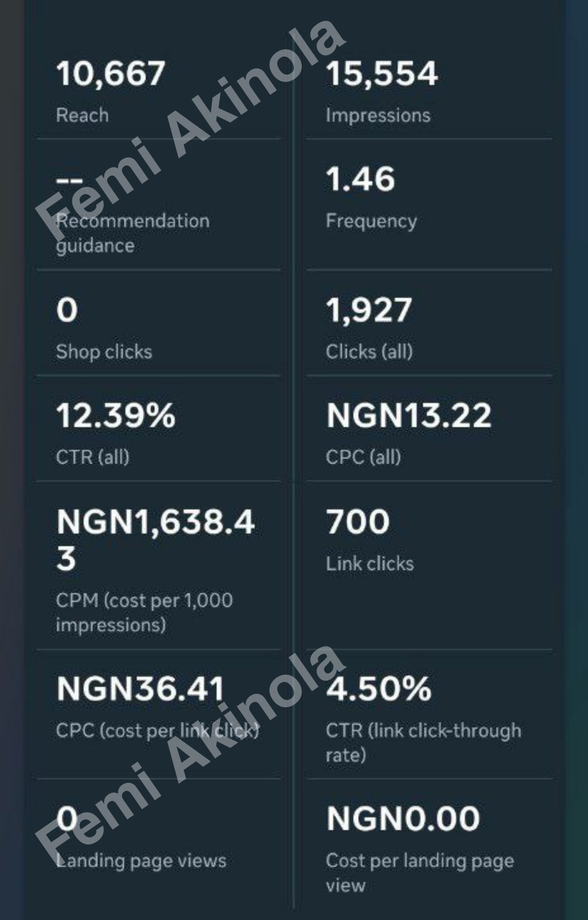Select the Cost per landing page view label
Image resolution: width=588 pixels, height=920 pixels.
coord(420,873)
